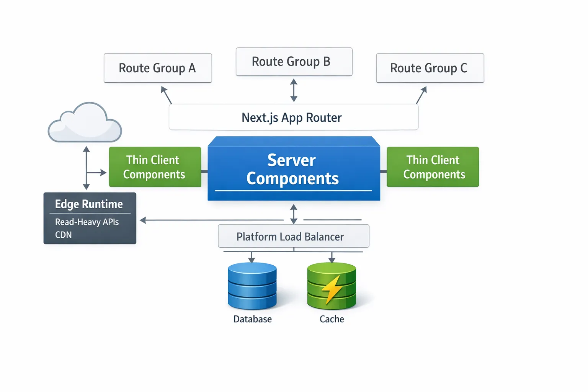Image resolution: width=588 pixels, height=392 pixels.
Task: Select the Edge Runtime heading
Action: (x=89, y=204)
